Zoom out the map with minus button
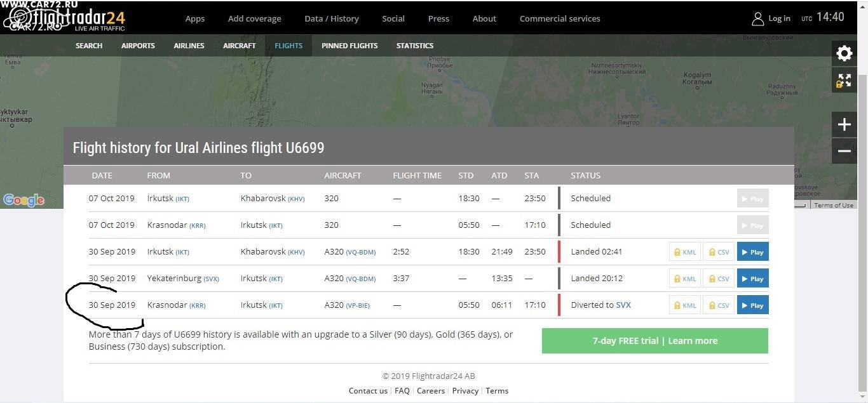The image size is (868, 403). pos(844,151)
